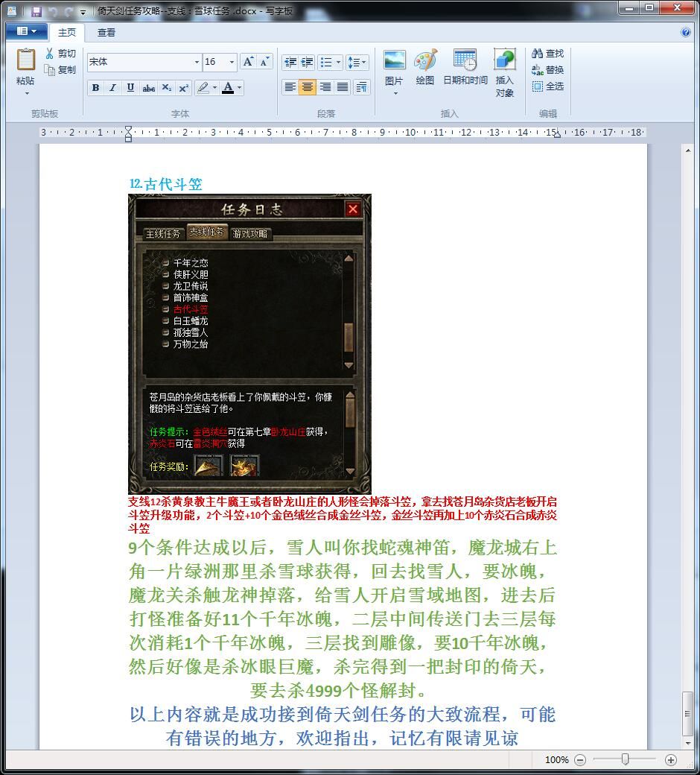Viewport: 700px width, 775px height.
Task: Zoom in with the plus button
Action: pyautogui.click(x=670, y=759)
